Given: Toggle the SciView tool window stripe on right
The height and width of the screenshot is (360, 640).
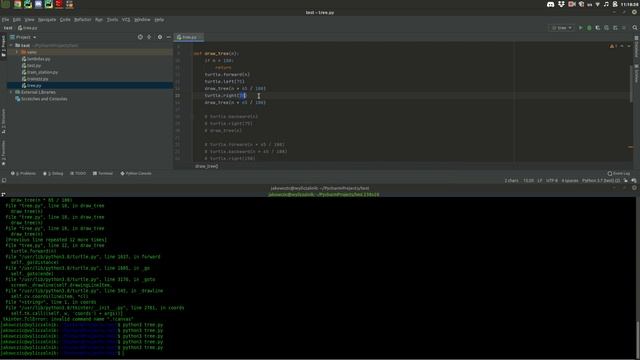Looking at the screenshot, I should (x=636, y=73).
